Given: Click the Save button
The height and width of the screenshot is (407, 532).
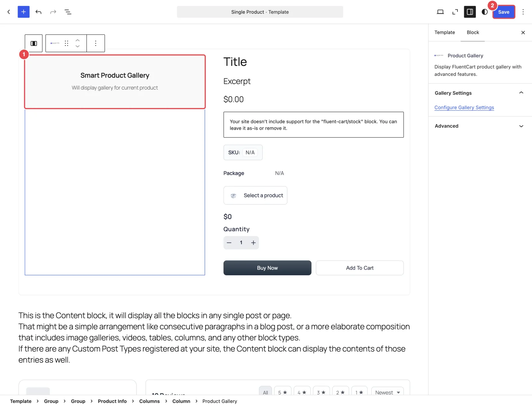Looking at the screenshot, I should 504,12.
